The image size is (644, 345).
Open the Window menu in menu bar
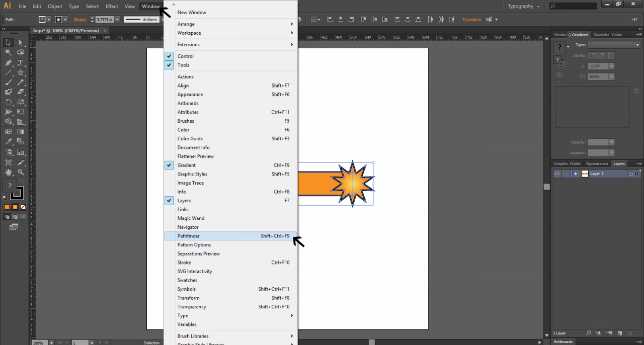tap(150, 7)
